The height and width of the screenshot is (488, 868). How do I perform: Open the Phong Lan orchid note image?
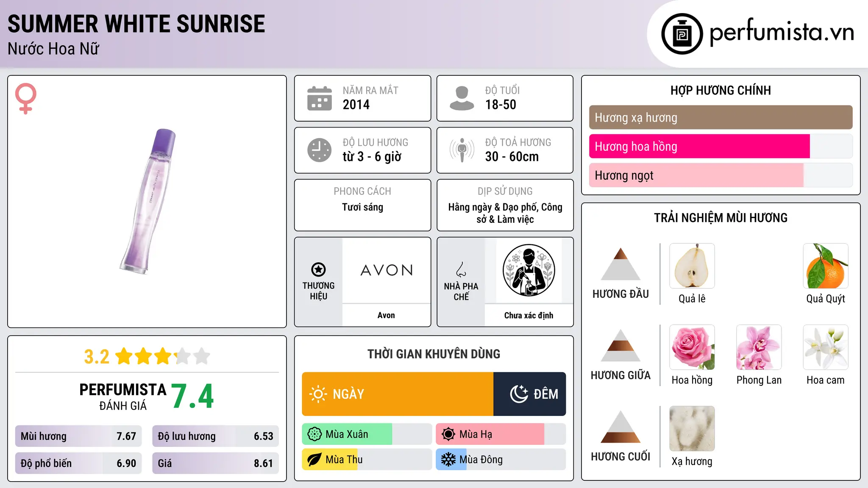coord(759,347)
